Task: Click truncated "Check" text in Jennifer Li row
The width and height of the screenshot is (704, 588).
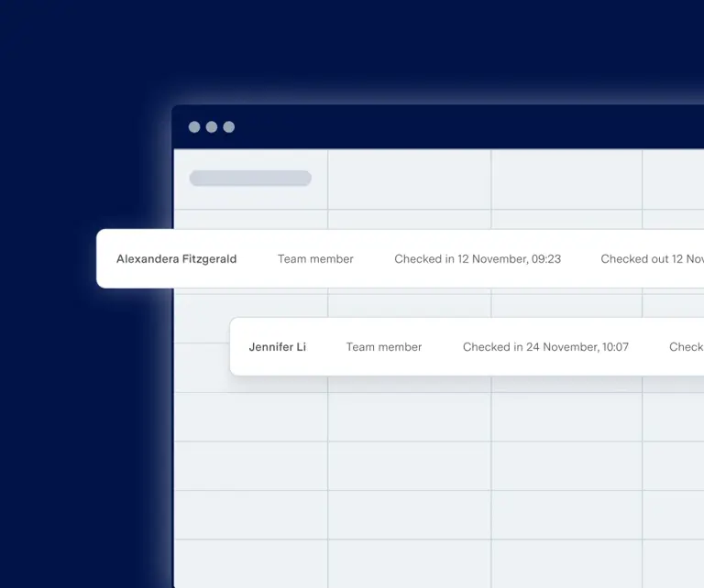Action: (686, 347)
